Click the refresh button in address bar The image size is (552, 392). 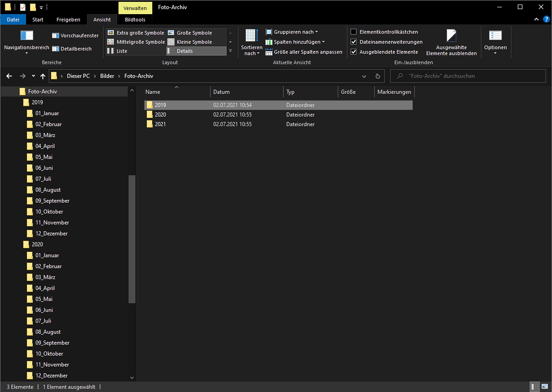(x=378, y=76)
